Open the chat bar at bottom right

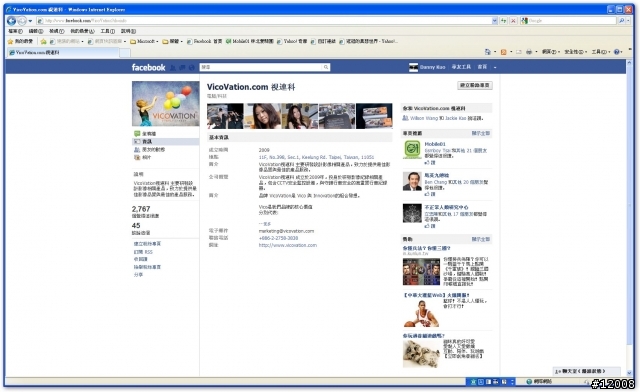pyautogui.click(x=586, y=371)
